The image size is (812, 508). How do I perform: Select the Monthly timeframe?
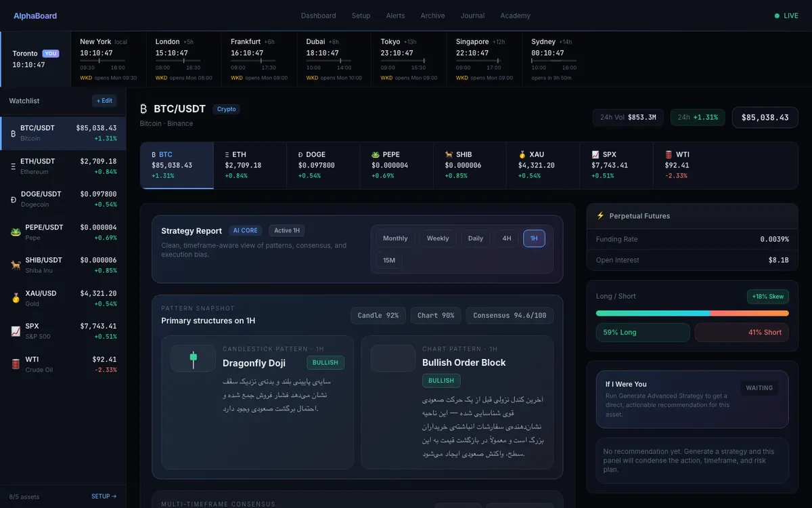[x=395, y=238]
